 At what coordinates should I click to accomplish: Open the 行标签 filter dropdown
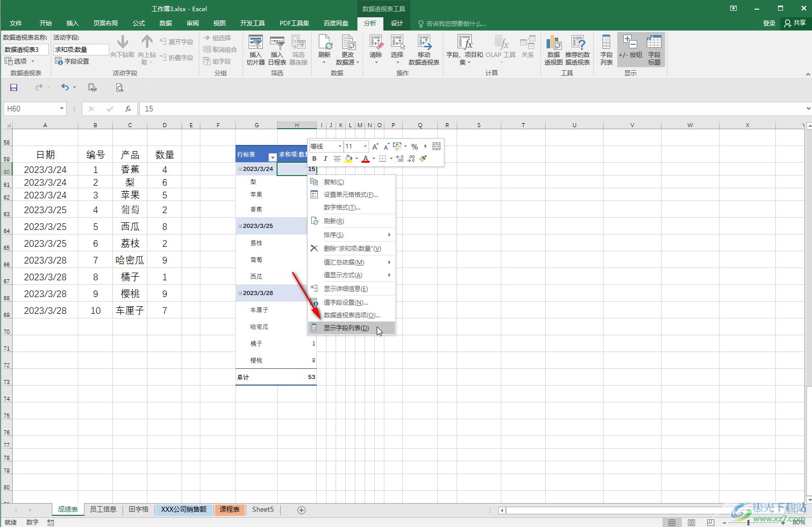[272, 157]
